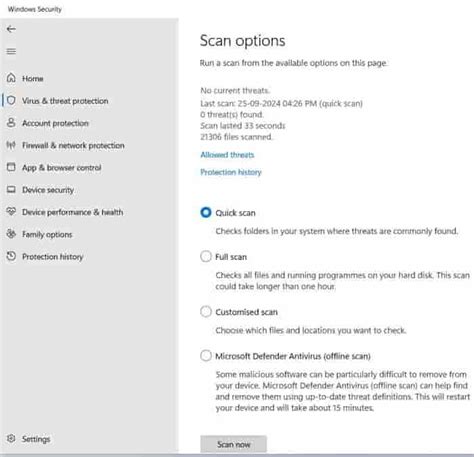Open Account protection section
Viewport: 474px width, 457px height.
[x=55, y=123]
